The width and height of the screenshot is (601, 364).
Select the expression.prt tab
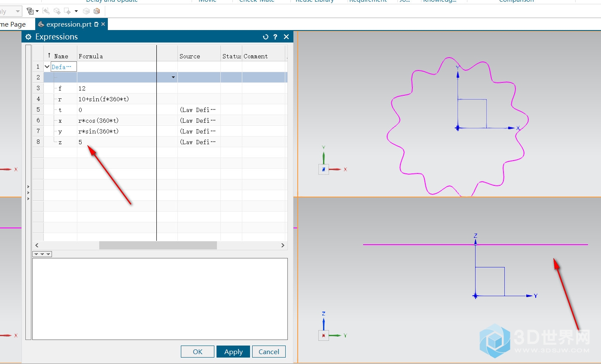pos(69,24)
